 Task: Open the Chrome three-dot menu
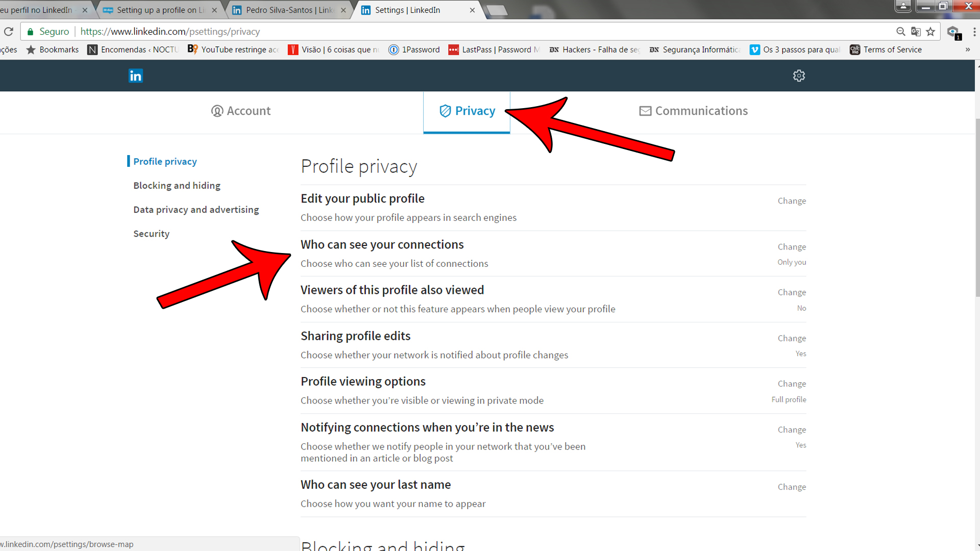(974, 32)
